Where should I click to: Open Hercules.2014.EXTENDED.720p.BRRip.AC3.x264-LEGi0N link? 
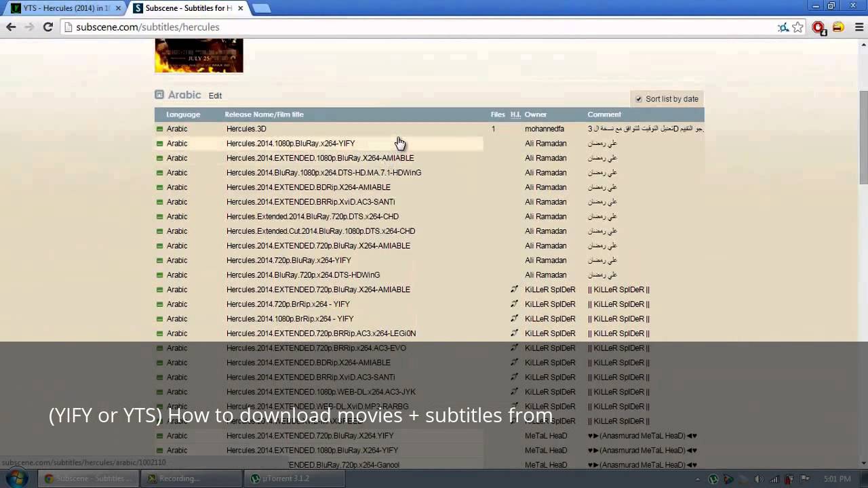tap(321, 333)
